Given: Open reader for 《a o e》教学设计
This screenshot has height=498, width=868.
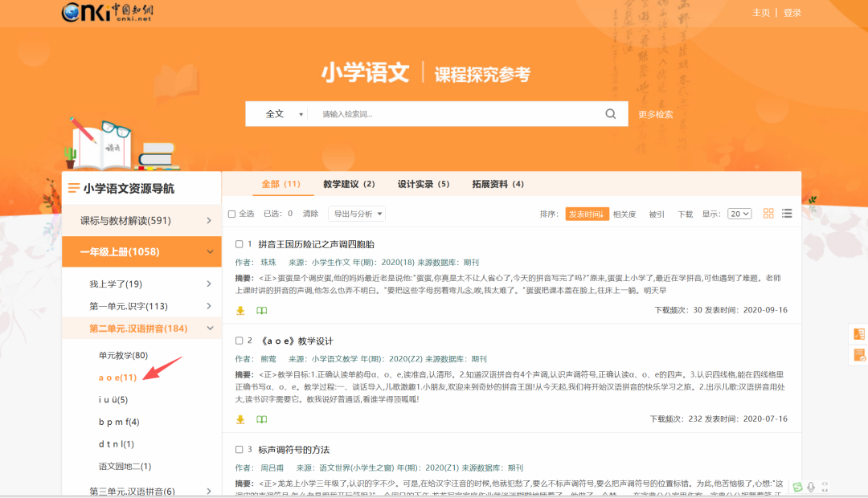Looking at the screenshot, I should click(x=262, y=419).
